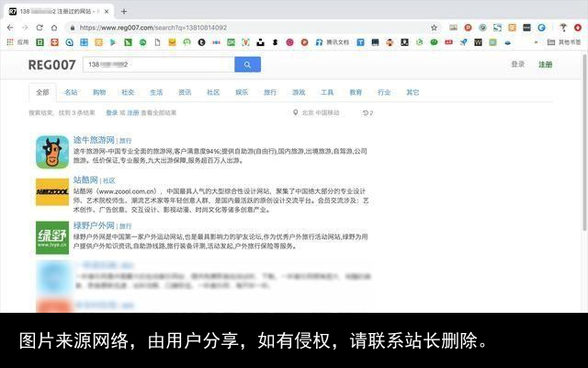Select the 全部 category tab
588x368 pixels.
[x=42, y=92]
